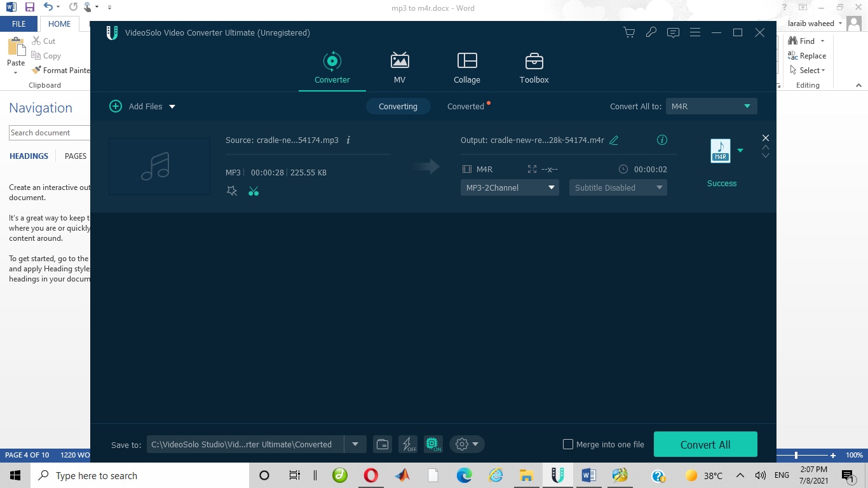
Task: Click the Save to path field
Action: (245, 444)
